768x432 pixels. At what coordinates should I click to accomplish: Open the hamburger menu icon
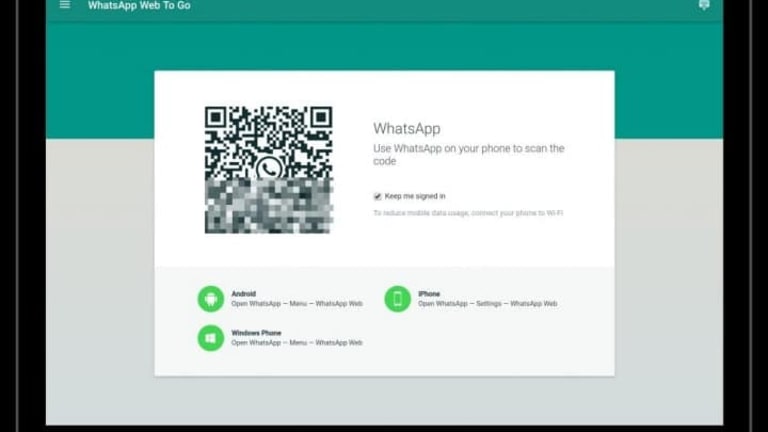click(65, 5)
